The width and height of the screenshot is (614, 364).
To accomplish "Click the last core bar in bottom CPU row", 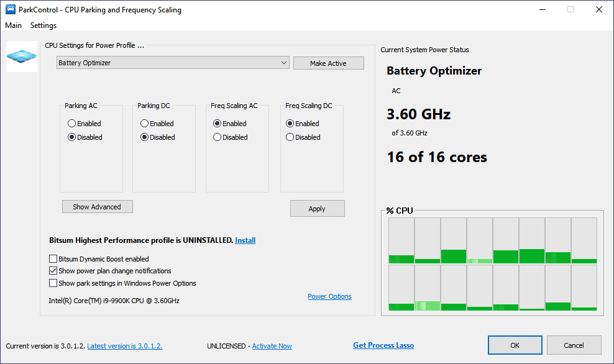I will [x=584, y=288].
